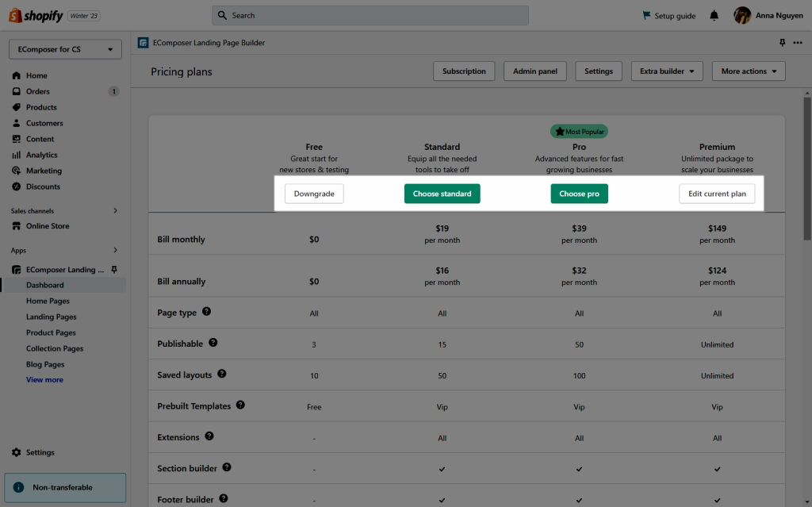Open Collection Pages in the sidebar
Screen dimensions: 812x507
55,348
